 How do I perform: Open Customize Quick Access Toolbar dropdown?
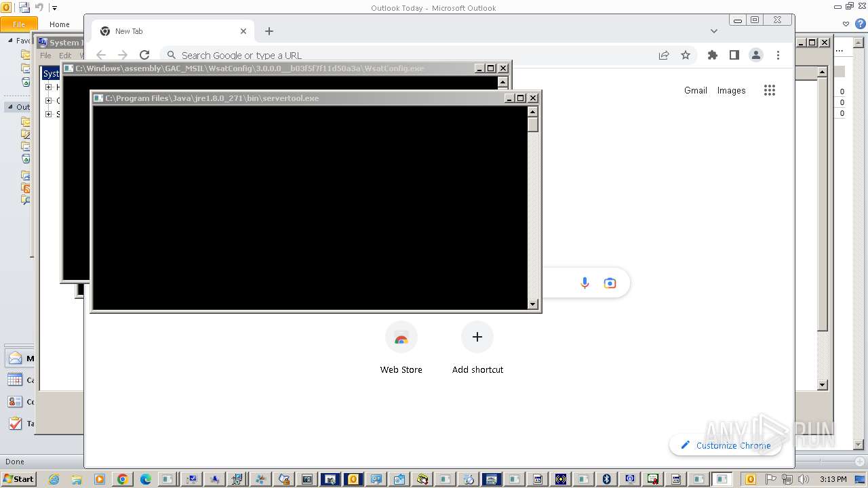point(55,8)
